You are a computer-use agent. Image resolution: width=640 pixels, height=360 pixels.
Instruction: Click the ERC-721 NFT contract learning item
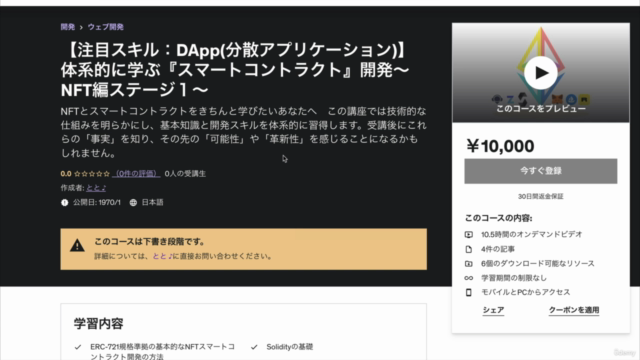(x=162, y=351)
